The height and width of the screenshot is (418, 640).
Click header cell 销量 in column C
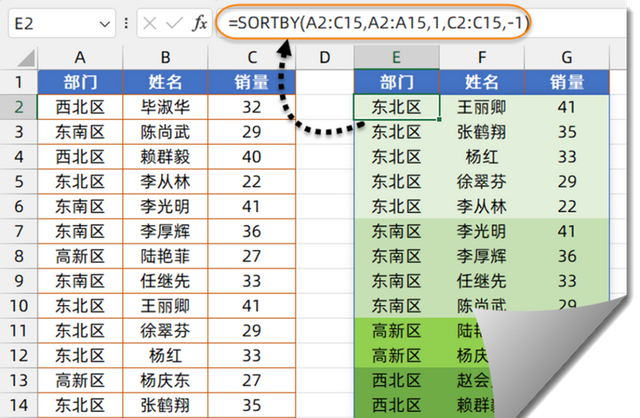252,82
